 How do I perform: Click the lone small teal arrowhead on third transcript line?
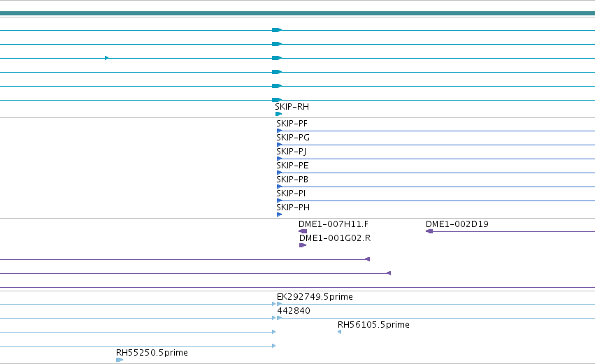(x=107, y=58)
